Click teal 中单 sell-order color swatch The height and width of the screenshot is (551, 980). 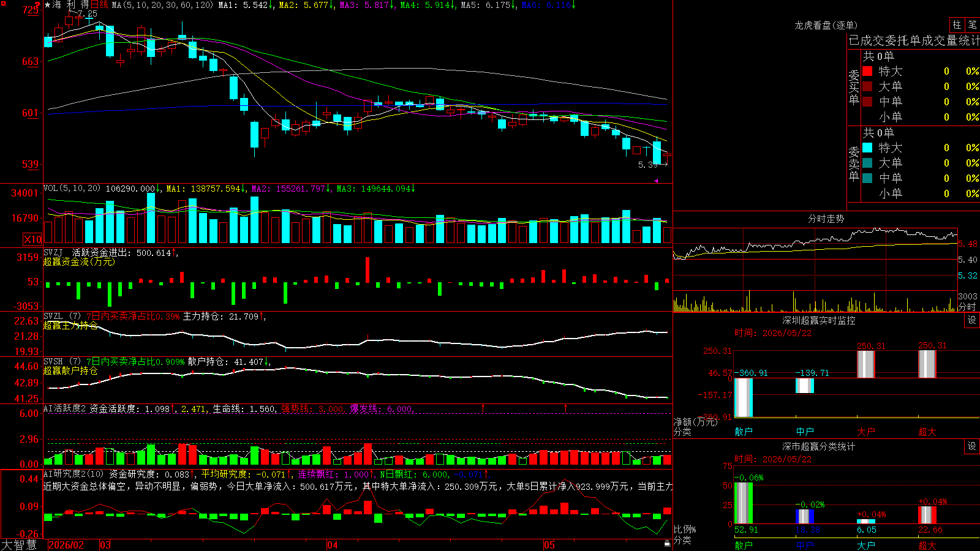[867, 178]
